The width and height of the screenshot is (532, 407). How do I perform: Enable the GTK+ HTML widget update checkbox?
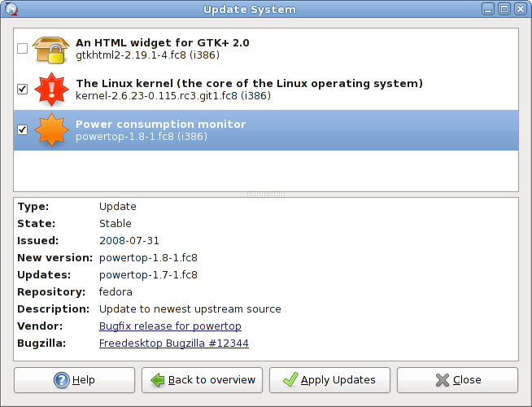point(22,49)
